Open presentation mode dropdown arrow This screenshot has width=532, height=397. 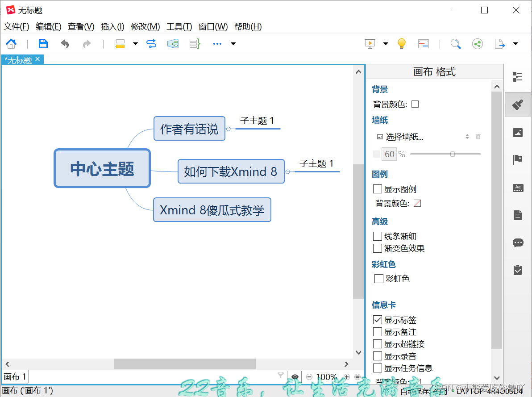pyautogui.click(x=386, y=43)
